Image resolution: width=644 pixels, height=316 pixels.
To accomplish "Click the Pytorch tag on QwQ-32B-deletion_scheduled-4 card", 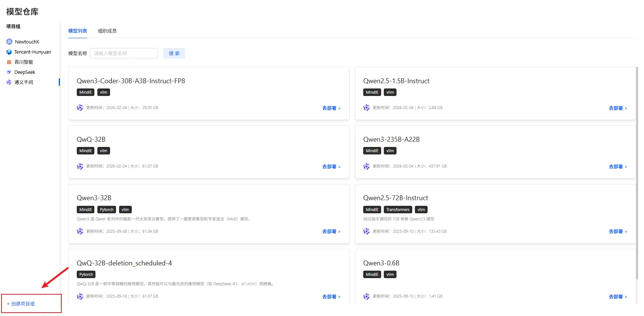I will [x=86, y=274].
